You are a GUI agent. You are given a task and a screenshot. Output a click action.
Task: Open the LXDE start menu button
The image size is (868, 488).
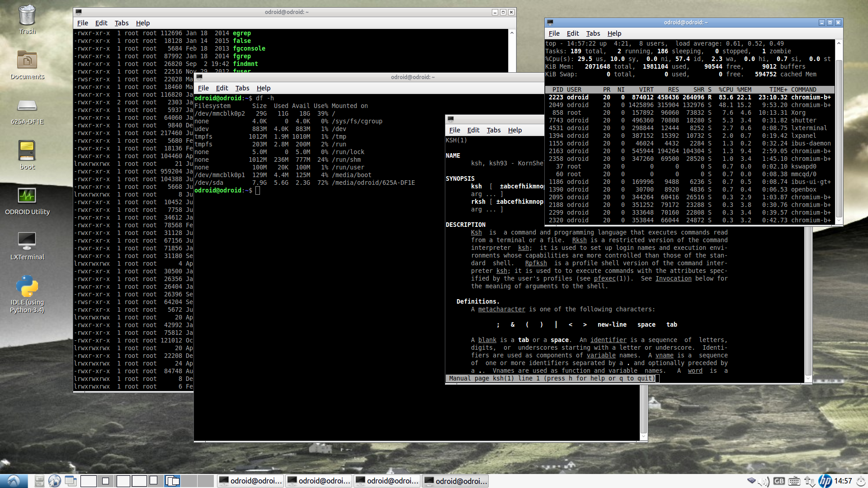pyautogui.click(x=14, y=481)
